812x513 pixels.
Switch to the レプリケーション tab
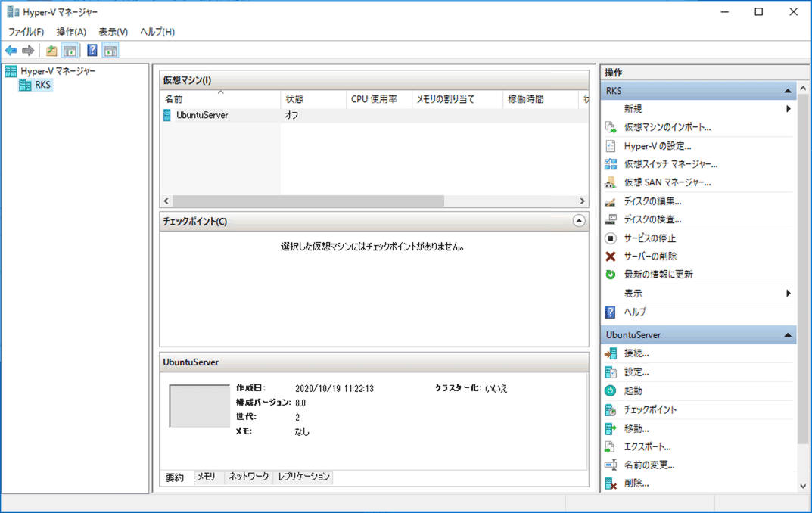coord(303,477)
